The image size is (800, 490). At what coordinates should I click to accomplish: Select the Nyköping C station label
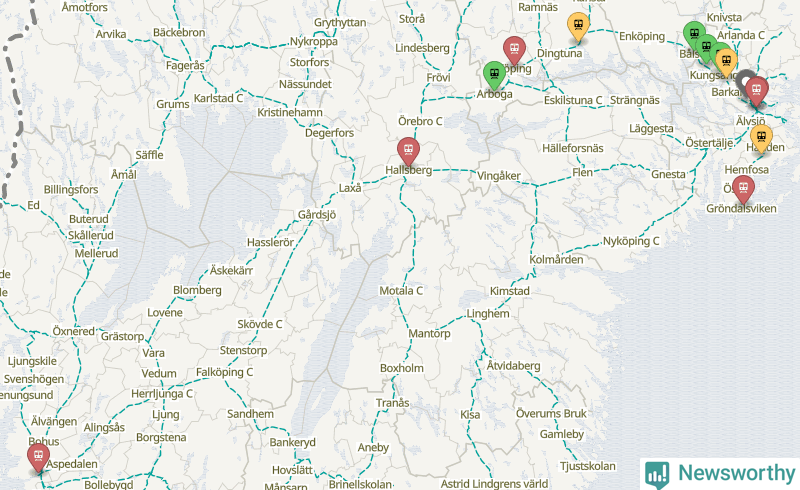pos(631,241)
